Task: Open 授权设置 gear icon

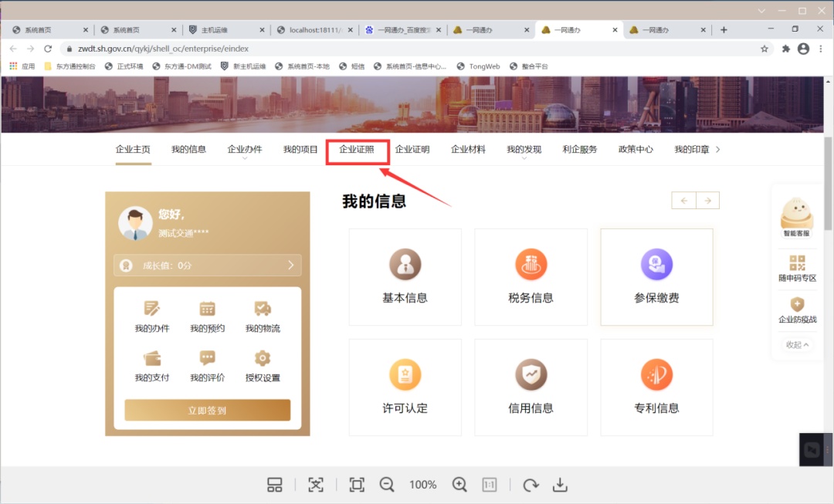Action: tap(263, 358)
